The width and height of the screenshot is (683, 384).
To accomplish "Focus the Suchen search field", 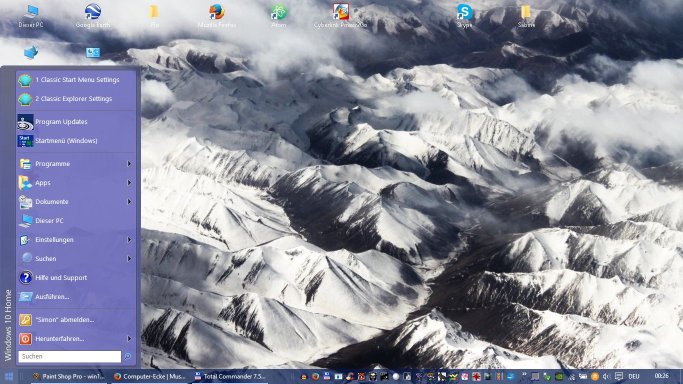I will tap(70, 357).
